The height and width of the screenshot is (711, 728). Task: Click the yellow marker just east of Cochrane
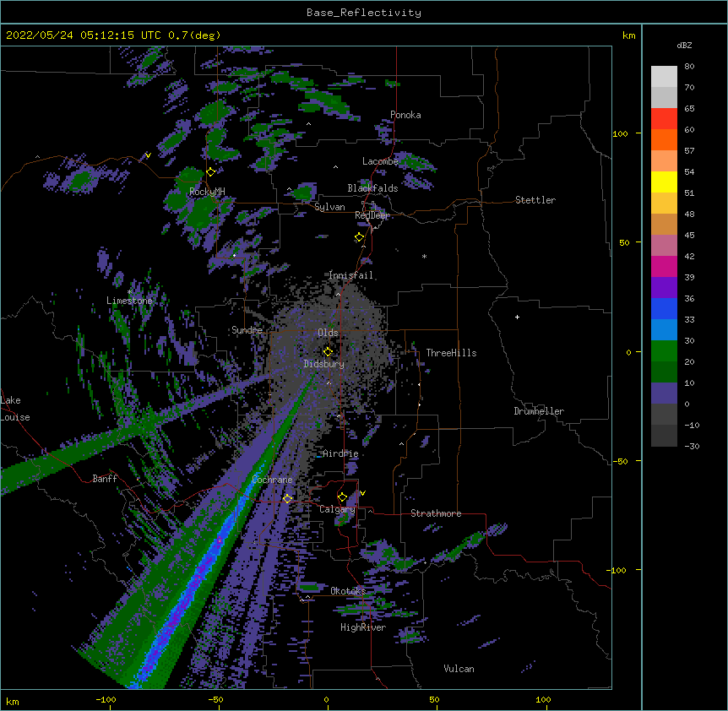tap(287, 498)
